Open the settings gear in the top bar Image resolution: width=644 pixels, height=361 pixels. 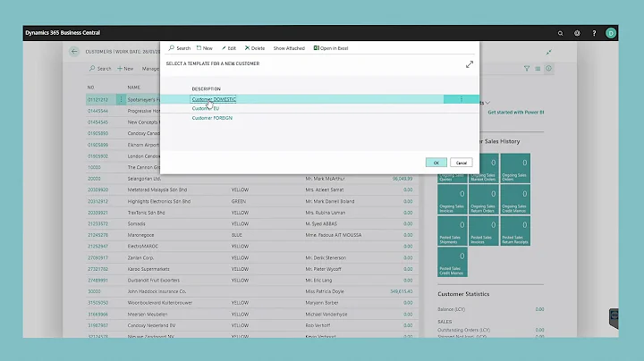pyautogui.click(x=577, y=33)
